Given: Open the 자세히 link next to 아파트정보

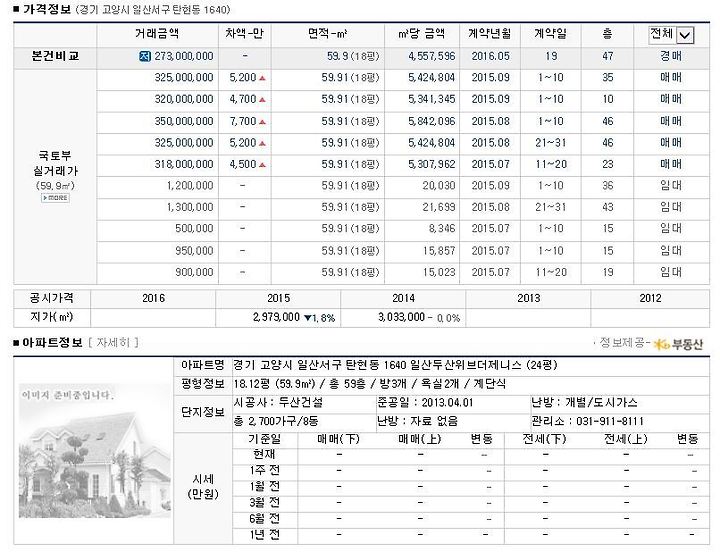Looking at the screenshot, I should pyautogui.click(x=113, y=343).
